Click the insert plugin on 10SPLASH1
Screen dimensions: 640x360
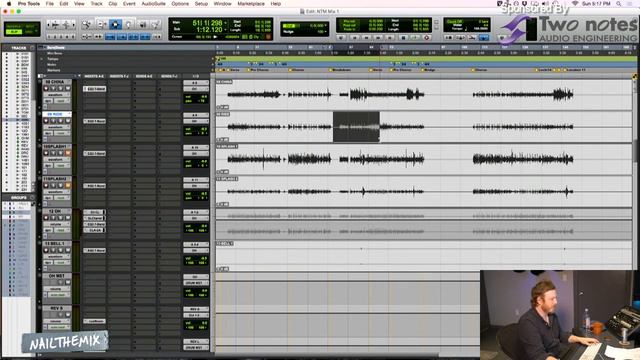click(95, 153)
